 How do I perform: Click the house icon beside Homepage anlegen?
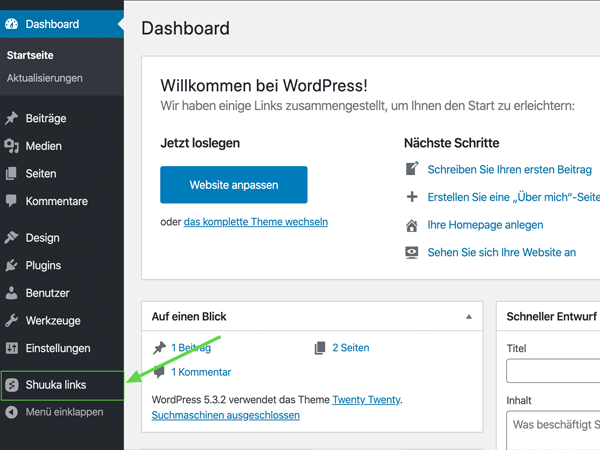(412, 225)
